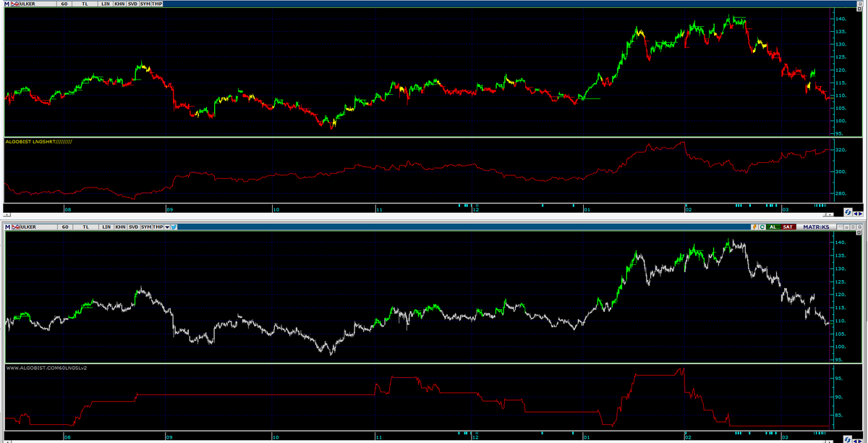This screenshot has width=868, height=443.
Task: Change the 60 period in lower chart toolbar
Action: coord(65,227)
